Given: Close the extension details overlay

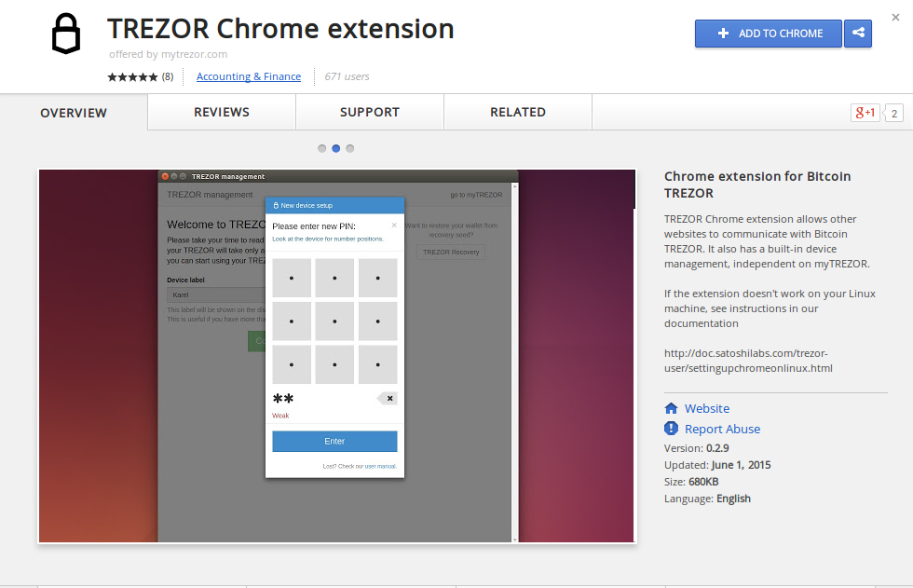Looking at the screenshot, I should (x=895, y=18).
